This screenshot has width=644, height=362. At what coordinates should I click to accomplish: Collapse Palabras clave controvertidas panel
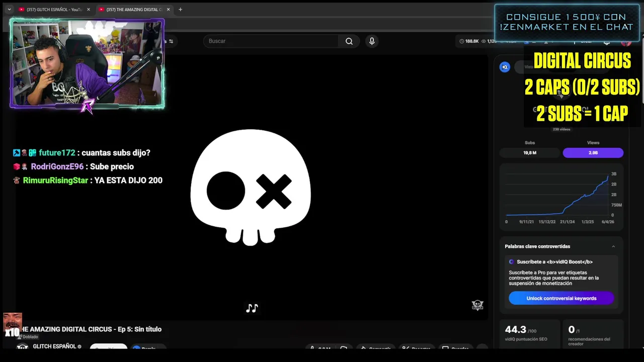pyautogui.click(x=613, y=246)
